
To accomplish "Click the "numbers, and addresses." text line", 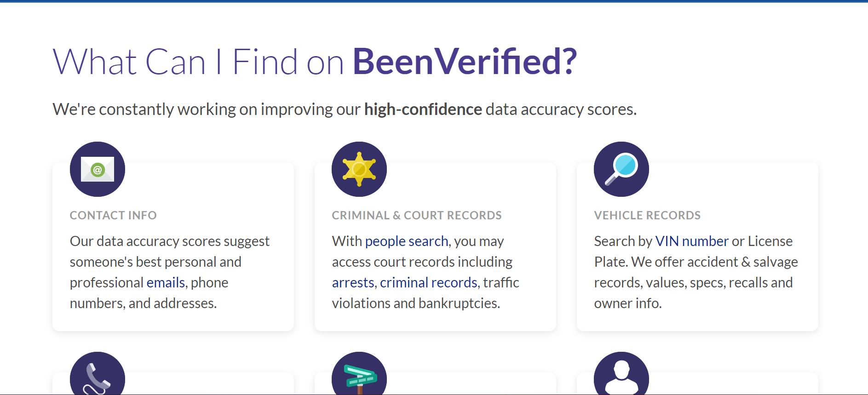I will pyautogui.click(x=143, y=303).
